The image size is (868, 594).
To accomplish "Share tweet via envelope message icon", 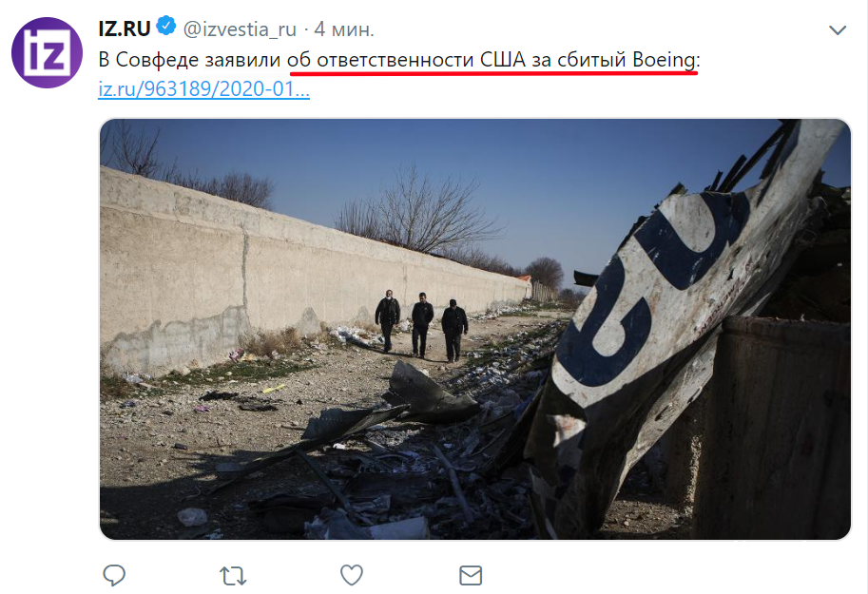I will tap(471, 575).
